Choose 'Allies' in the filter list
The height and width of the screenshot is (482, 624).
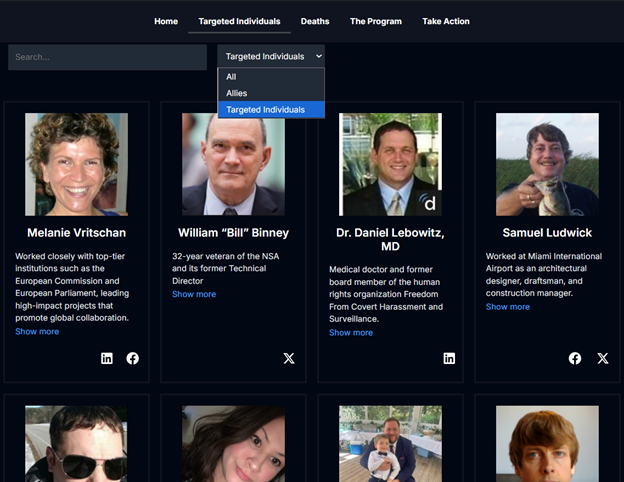tap(271, 93)
